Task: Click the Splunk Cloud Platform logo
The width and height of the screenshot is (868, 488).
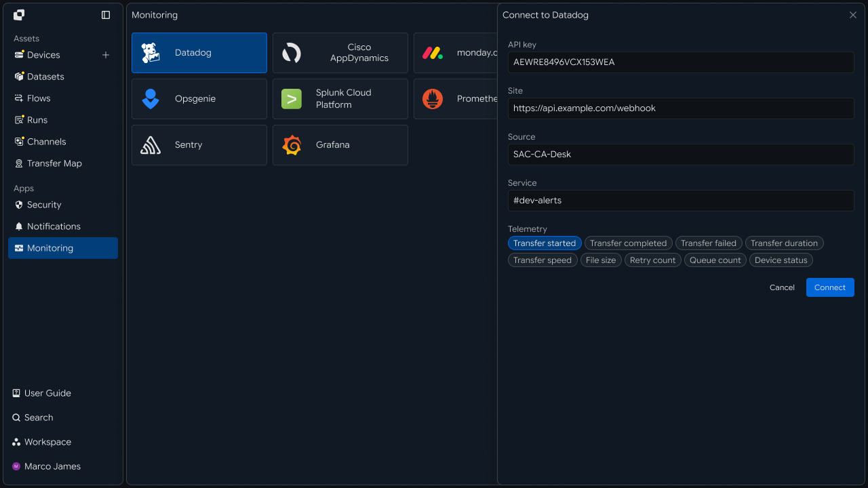Action: (x=292, y=99)
